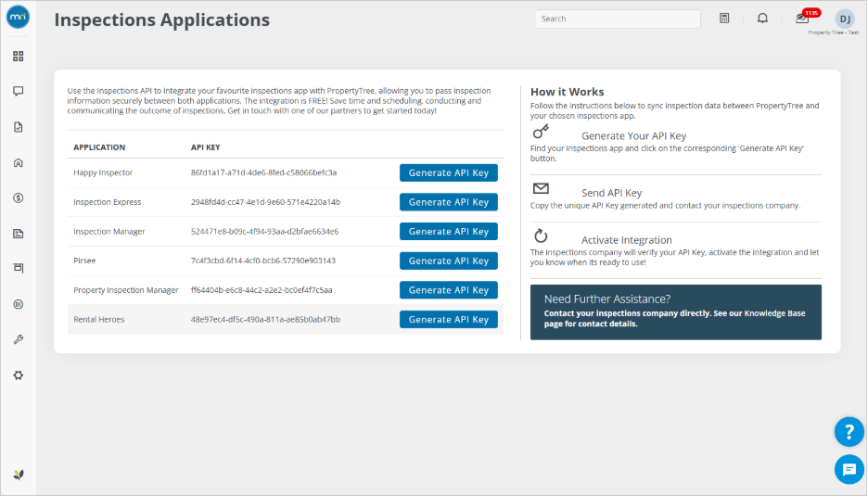
Task: Click the Inspection Manager application name
Action: 109,232
